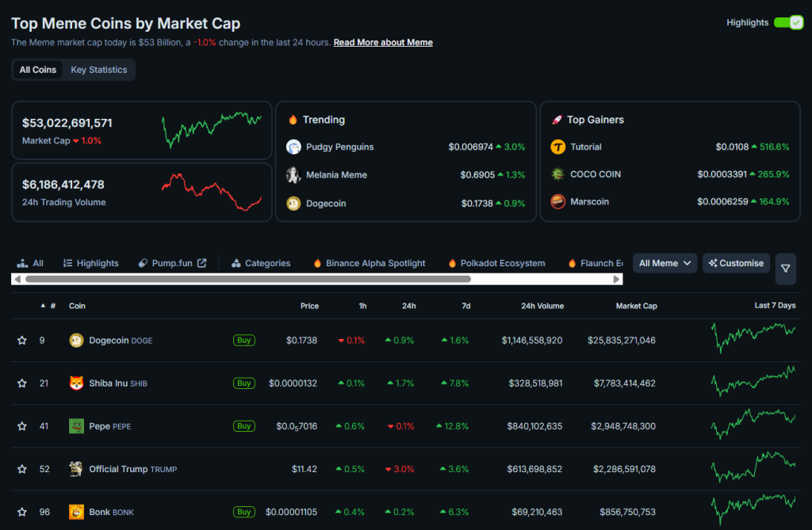Click the Pepe coin icon
812x530 pixels.
tap(76, 426)
